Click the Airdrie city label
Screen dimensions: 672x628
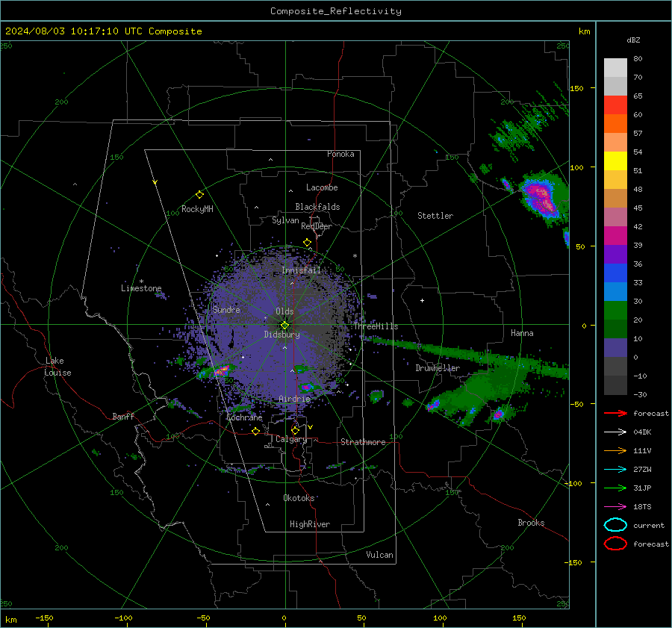click(x=294, y=399)
